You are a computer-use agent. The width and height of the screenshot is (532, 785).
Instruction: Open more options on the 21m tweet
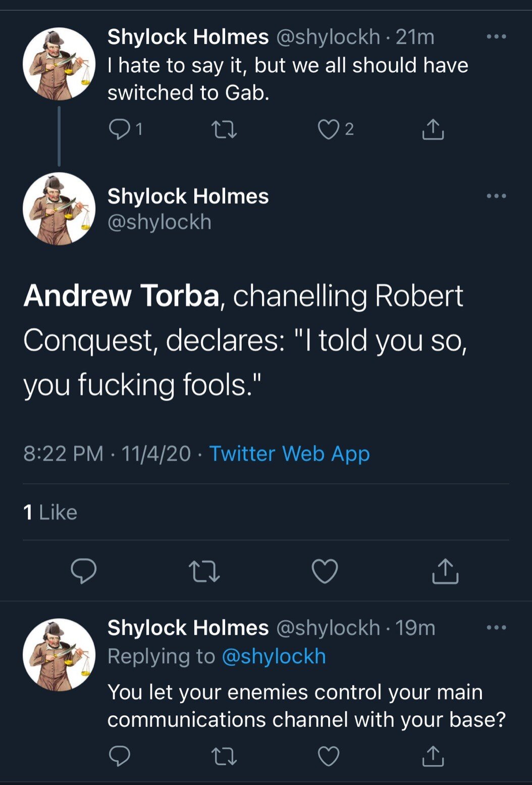pyautogui.click(x=496, y=37)
